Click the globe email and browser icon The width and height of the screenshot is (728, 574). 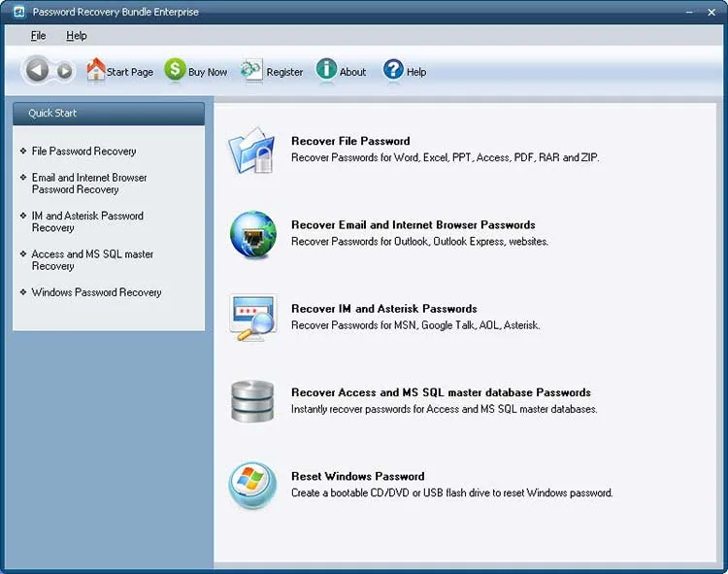click(253, 234)
